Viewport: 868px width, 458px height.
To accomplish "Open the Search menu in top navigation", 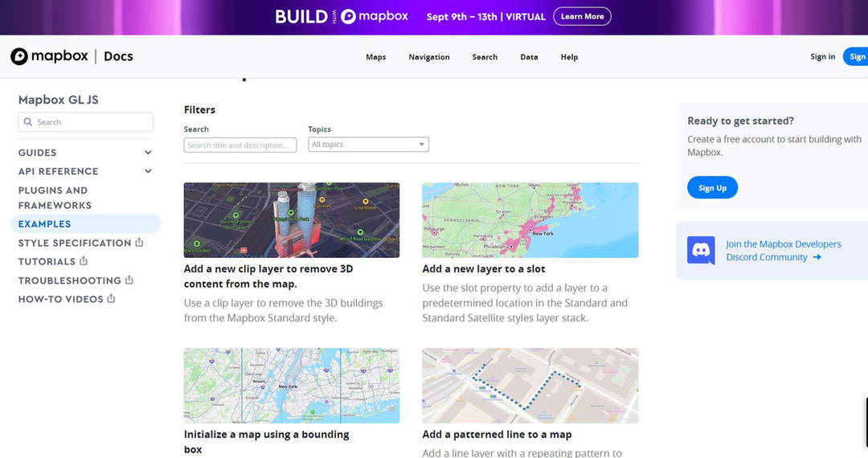I will pyautogui.click(x=485, y=57).
